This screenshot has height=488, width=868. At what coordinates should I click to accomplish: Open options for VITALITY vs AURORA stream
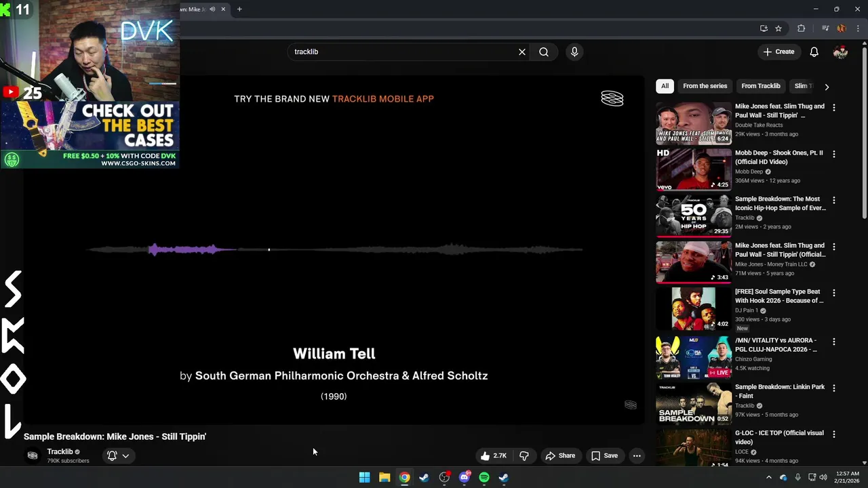[834, 342]
